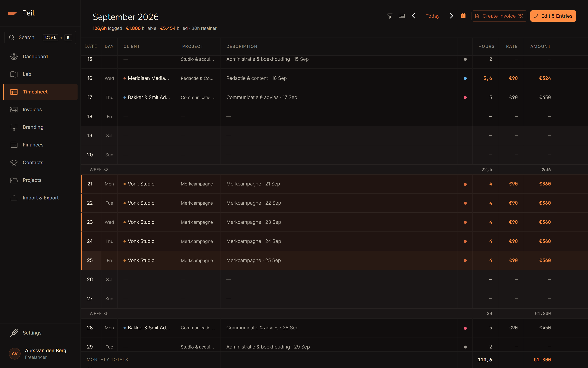Click Meridiaan Media client cell
Image resolution: width=588 pixels, height=368 pixels.
[x=147, y=78]
